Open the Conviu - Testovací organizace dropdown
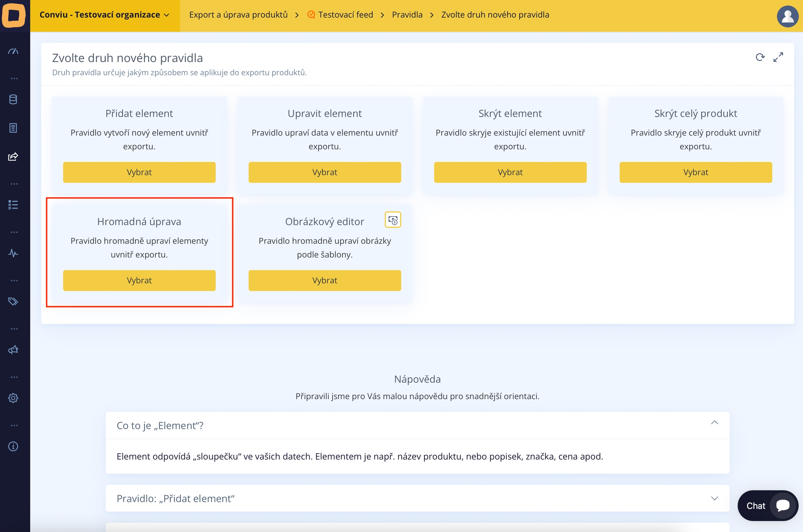The image size is (803, 532). [105, 15]
